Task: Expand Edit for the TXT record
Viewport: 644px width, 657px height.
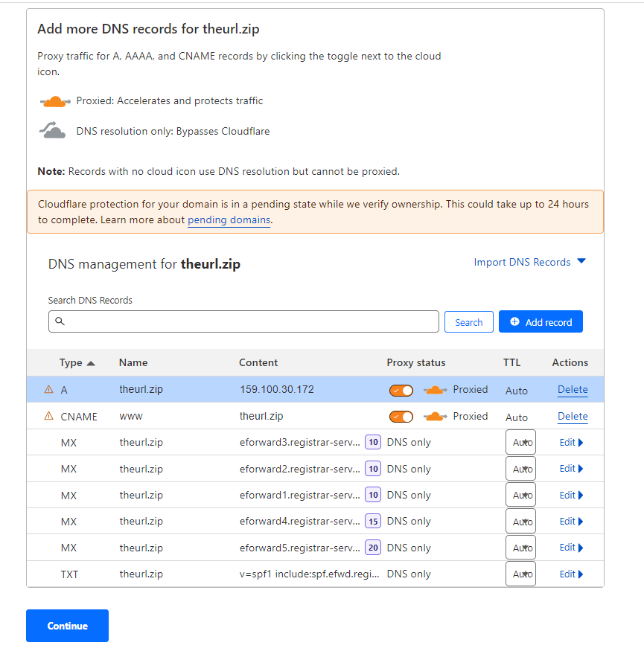Action: tap(572, 574)
